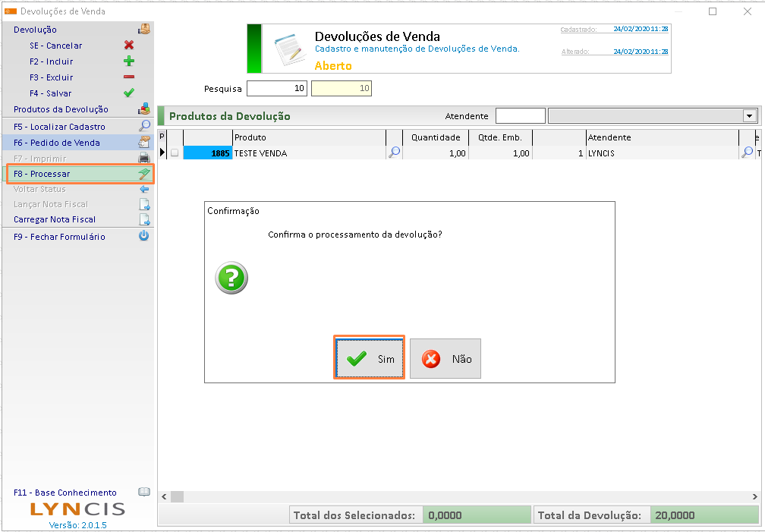Select the F6 - Pedido de Venda menu item
This screenshot has height=532, width=765.
coord(57,143)
